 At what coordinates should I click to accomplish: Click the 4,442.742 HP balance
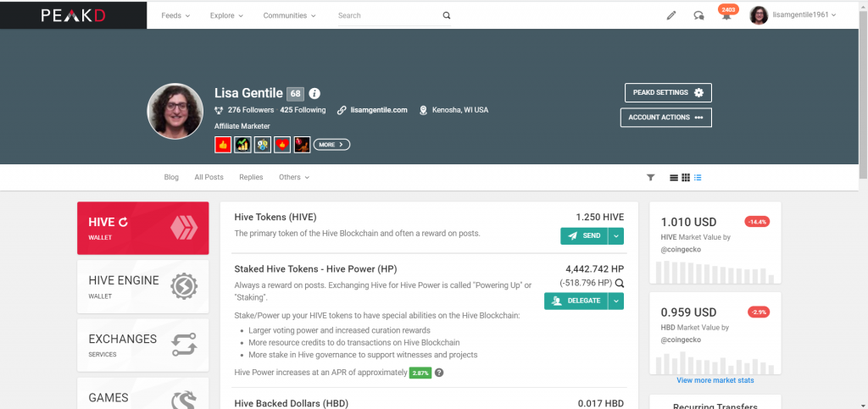(594, 269)
